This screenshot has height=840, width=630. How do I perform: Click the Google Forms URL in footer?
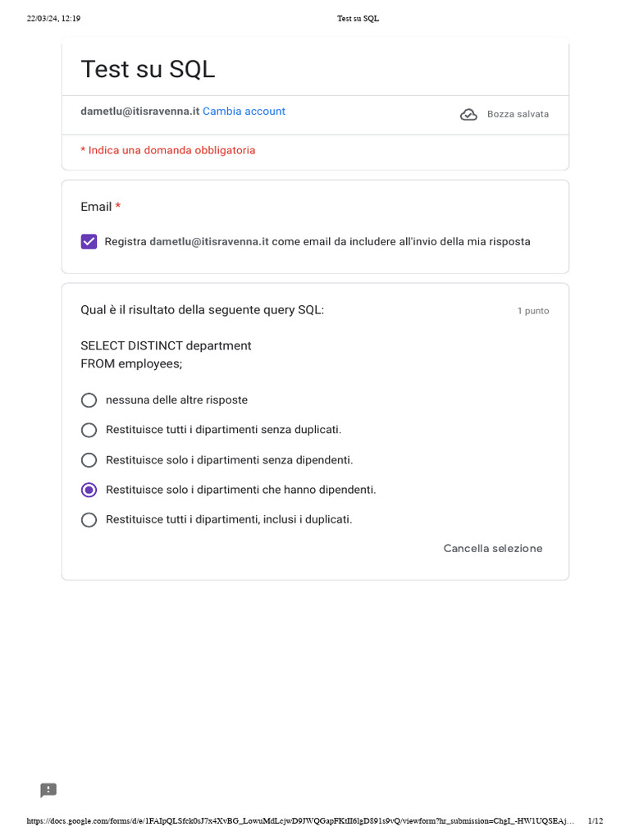pos(300,821)
